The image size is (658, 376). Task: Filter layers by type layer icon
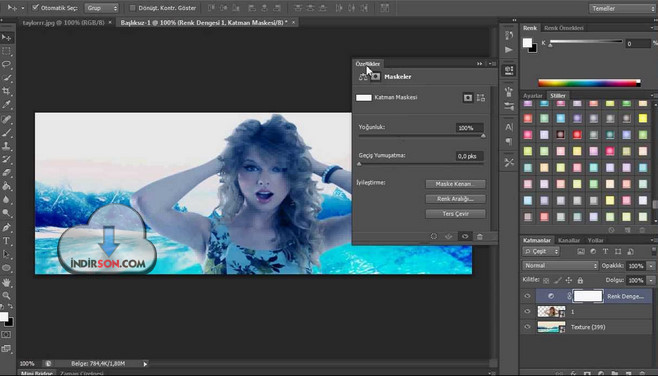point(605,252)
